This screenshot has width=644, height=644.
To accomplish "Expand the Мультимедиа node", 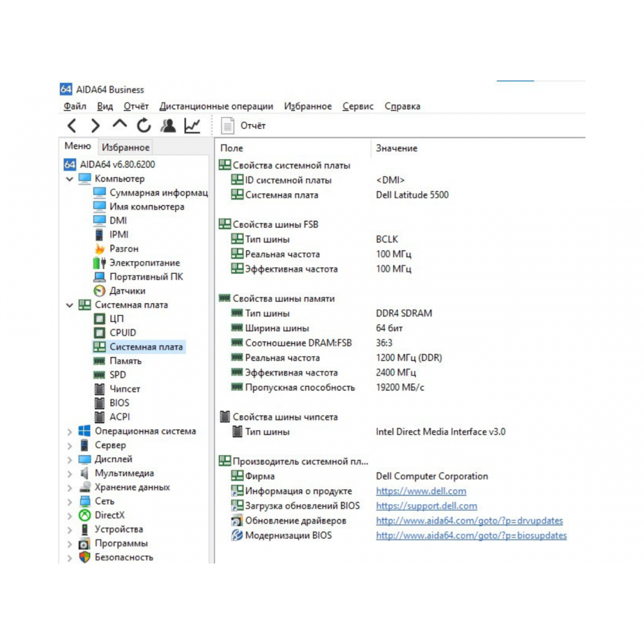I will 70,473.
